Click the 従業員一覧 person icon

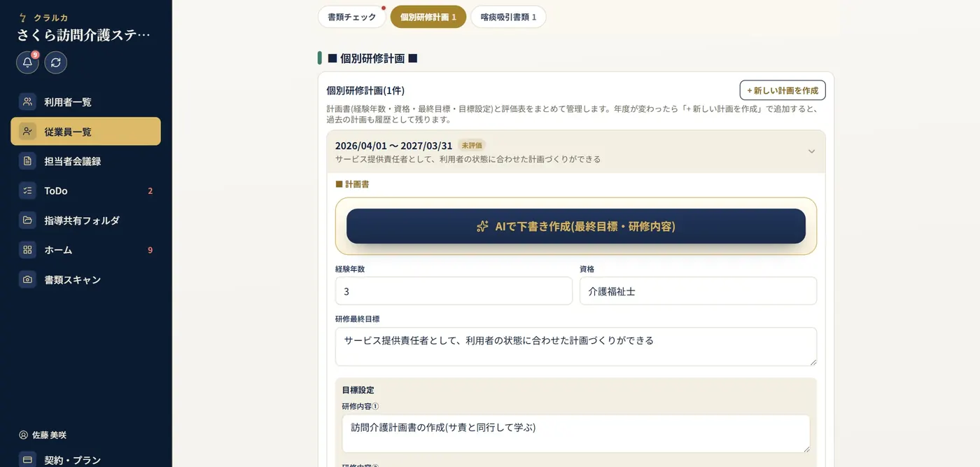point(27,132)
